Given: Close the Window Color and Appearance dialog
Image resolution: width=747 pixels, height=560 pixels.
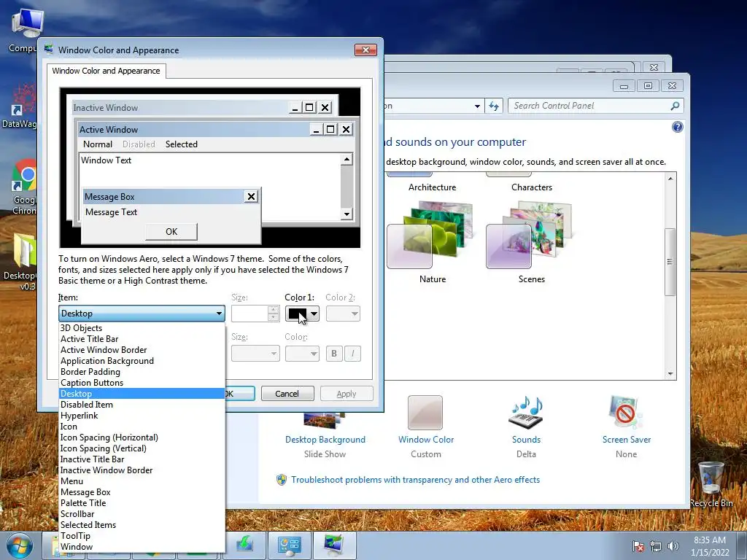Looking at the screenshot, I should [365, 50].
